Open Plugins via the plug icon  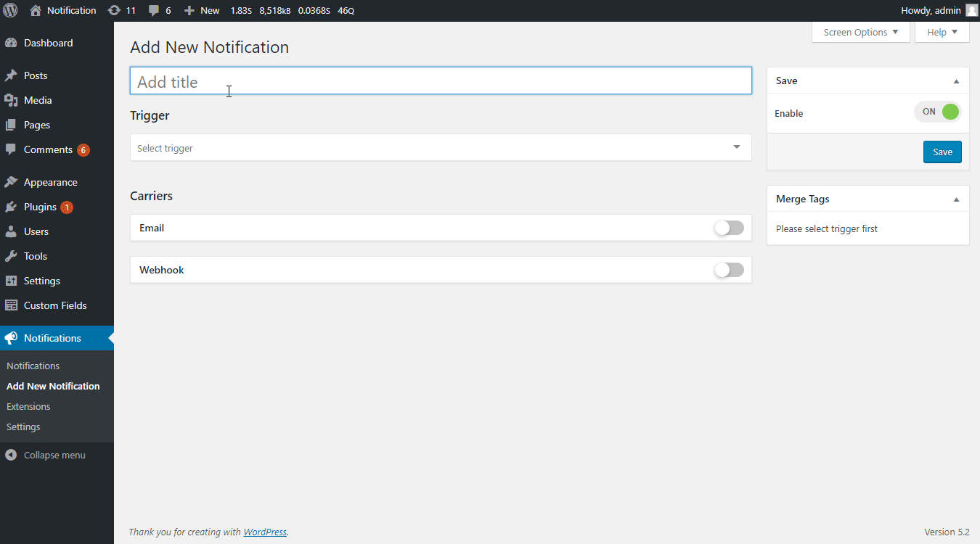coord(11,207)
